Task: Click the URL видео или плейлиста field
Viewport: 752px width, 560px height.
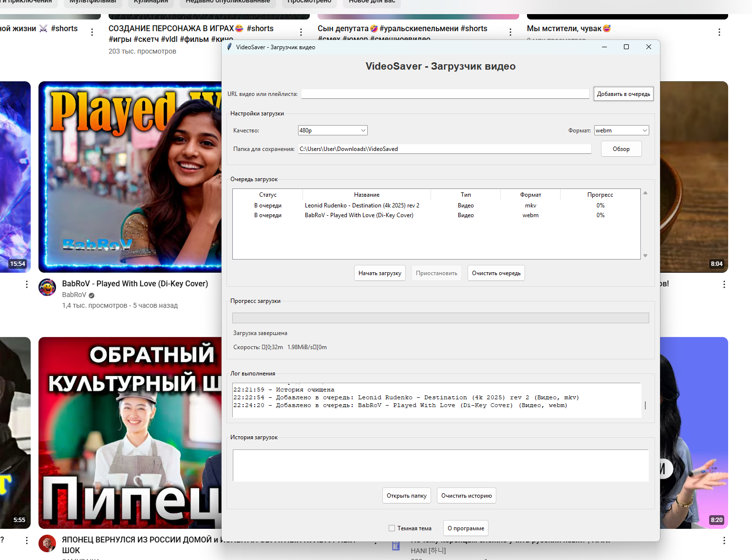Action: [x=445, y=94]
